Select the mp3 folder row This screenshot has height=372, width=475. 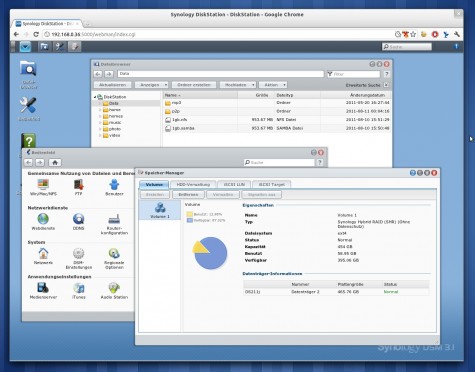click(x=276, y=103)
